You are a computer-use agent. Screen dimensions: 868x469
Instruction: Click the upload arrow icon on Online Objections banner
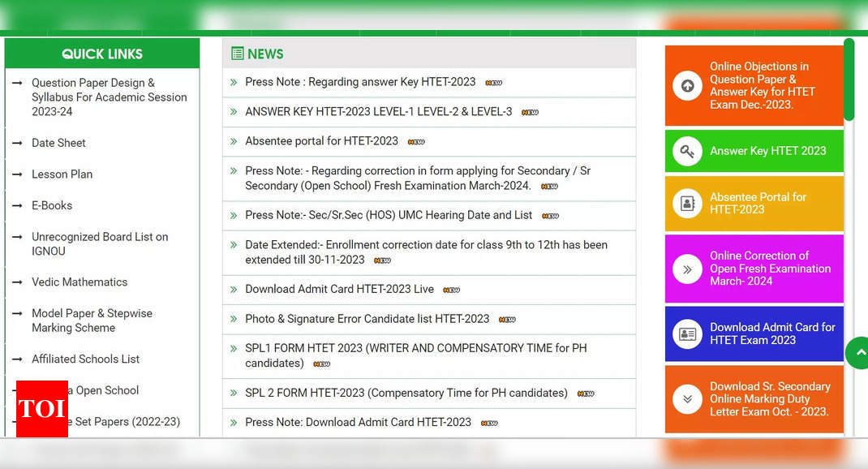coord(687,85)
